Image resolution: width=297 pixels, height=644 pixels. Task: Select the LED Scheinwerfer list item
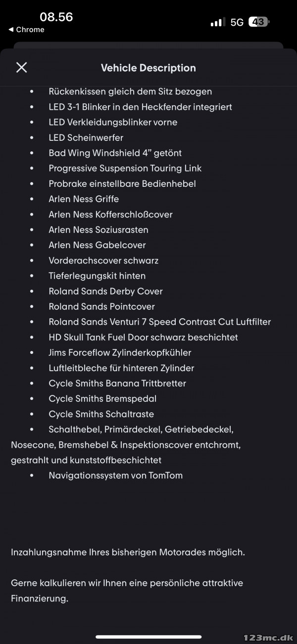click(x=86, y=137)
